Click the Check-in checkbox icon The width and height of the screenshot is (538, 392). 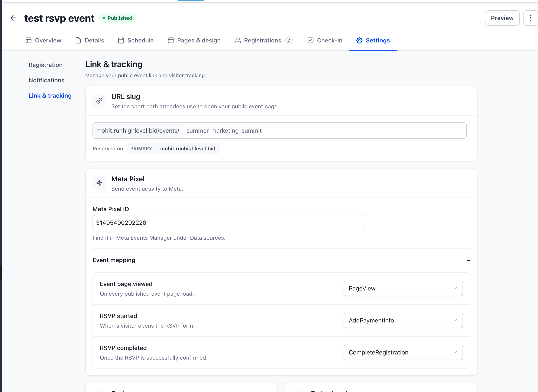311,40
